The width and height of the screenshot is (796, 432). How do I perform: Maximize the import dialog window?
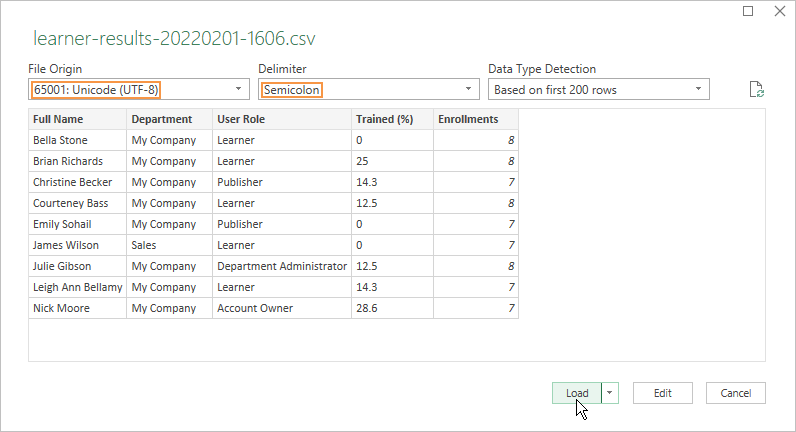click(x=748, y=11)
